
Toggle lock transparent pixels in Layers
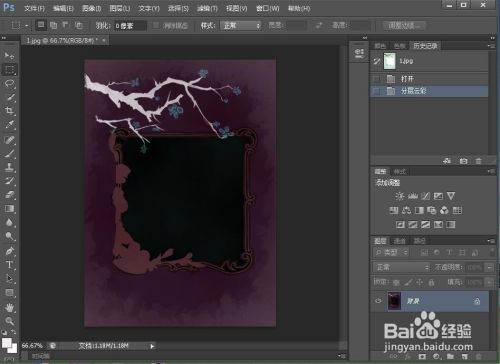point(396,283)
